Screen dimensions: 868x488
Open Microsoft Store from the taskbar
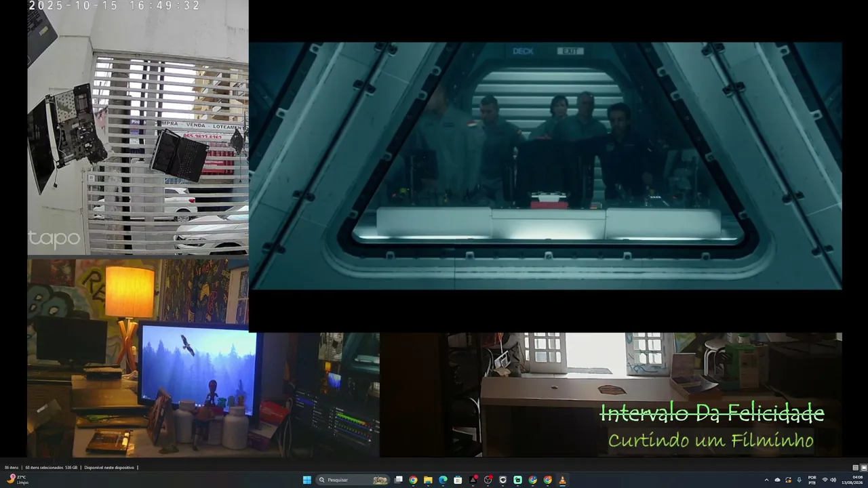458,480
